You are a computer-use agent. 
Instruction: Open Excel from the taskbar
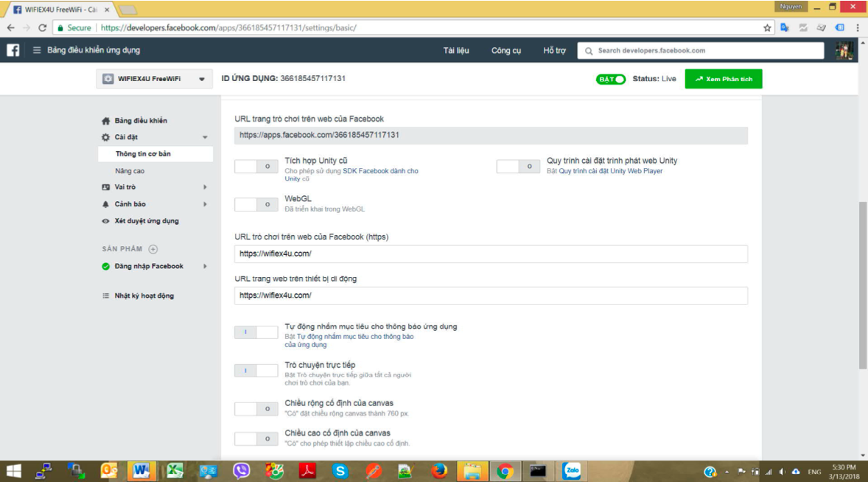(175, 471)
